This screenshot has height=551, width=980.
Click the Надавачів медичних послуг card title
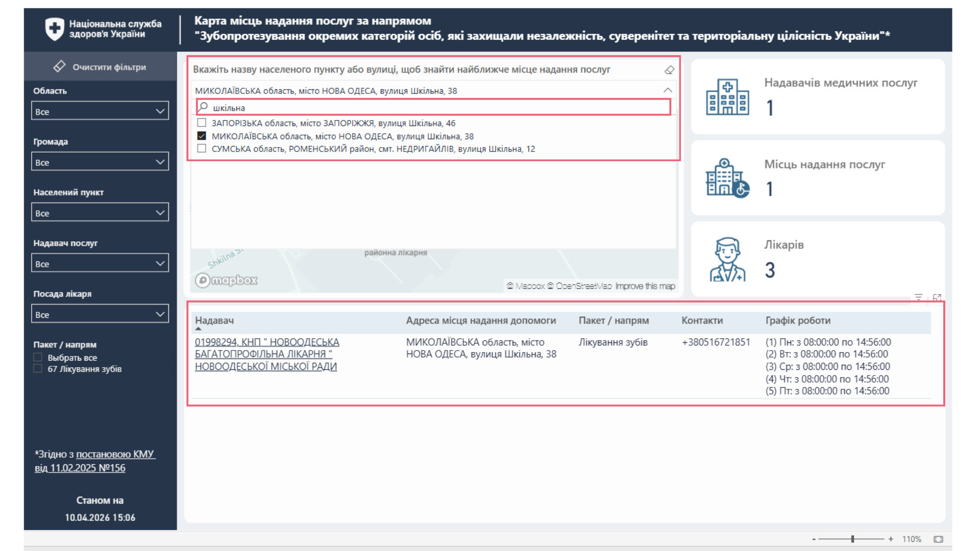[841, 83]
